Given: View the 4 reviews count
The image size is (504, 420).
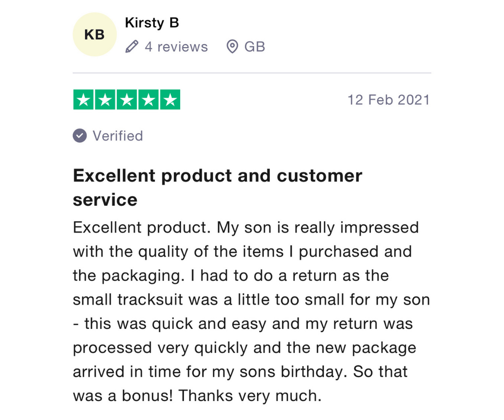Looking at the screenshot, I should 176,47.
